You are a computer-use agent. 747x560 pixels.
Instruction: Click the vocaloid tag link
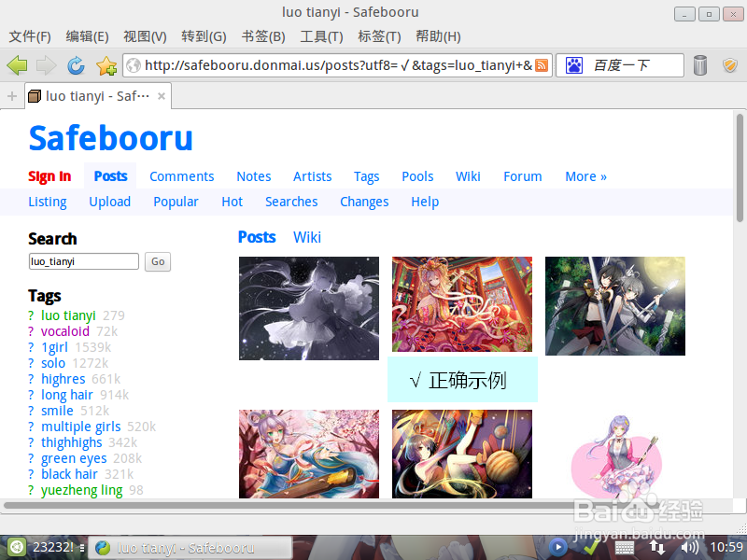pyautogui.click(x=65, y=331)
